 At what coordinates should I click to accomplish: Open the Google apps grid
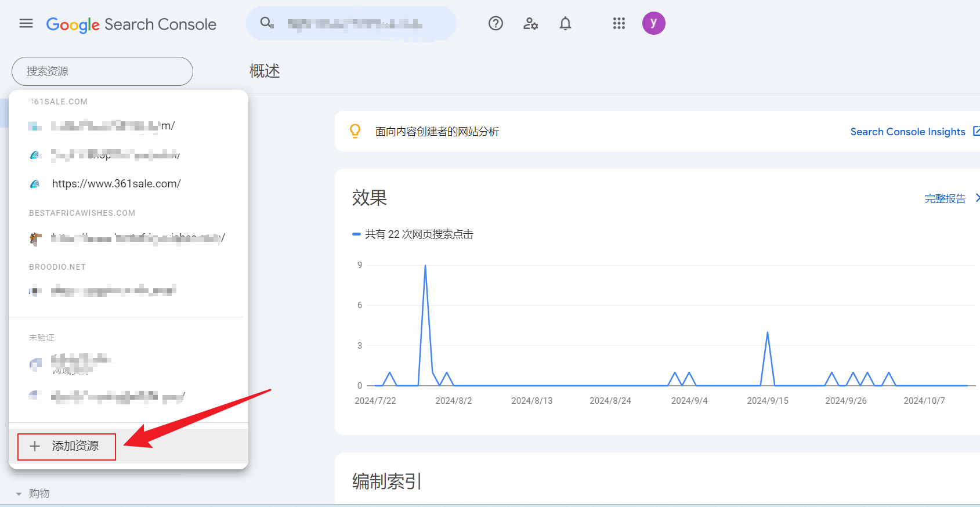619,23
